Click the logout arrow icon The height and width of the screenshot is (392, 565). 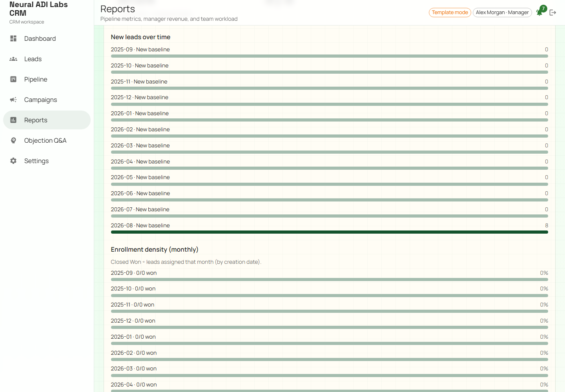[553, 13]
